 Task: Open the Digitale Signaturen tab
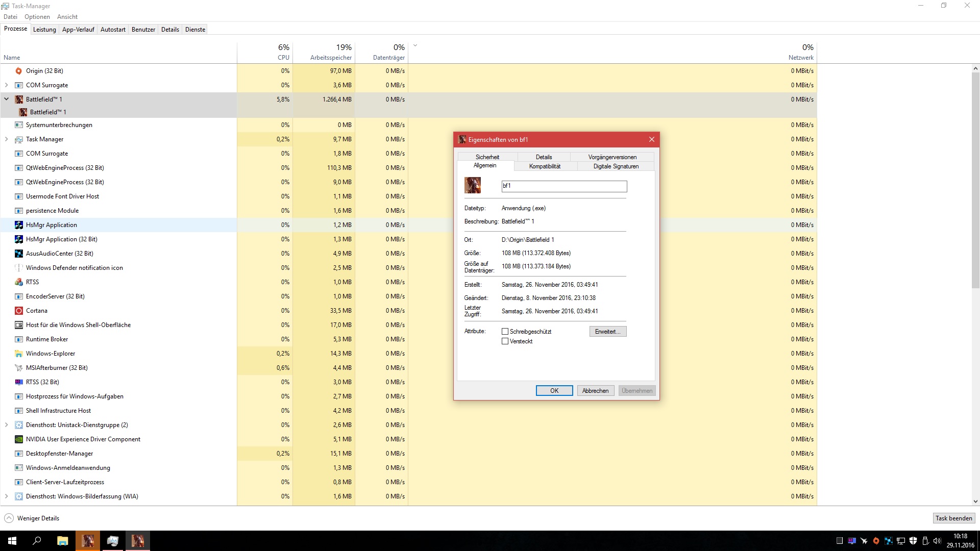[616, 166]
